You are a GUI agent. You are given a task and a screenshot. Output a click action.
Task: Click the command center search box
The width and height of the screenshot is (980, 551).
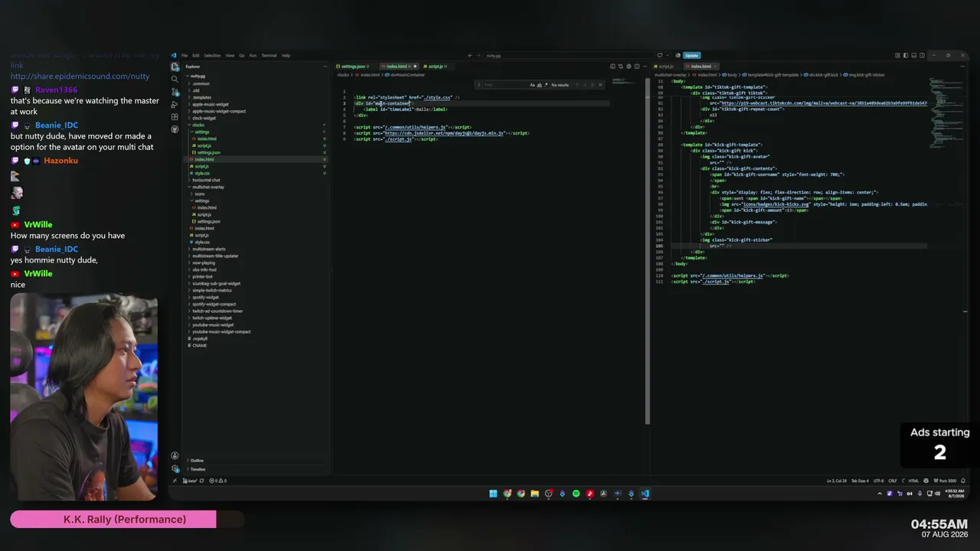(568, 55)
